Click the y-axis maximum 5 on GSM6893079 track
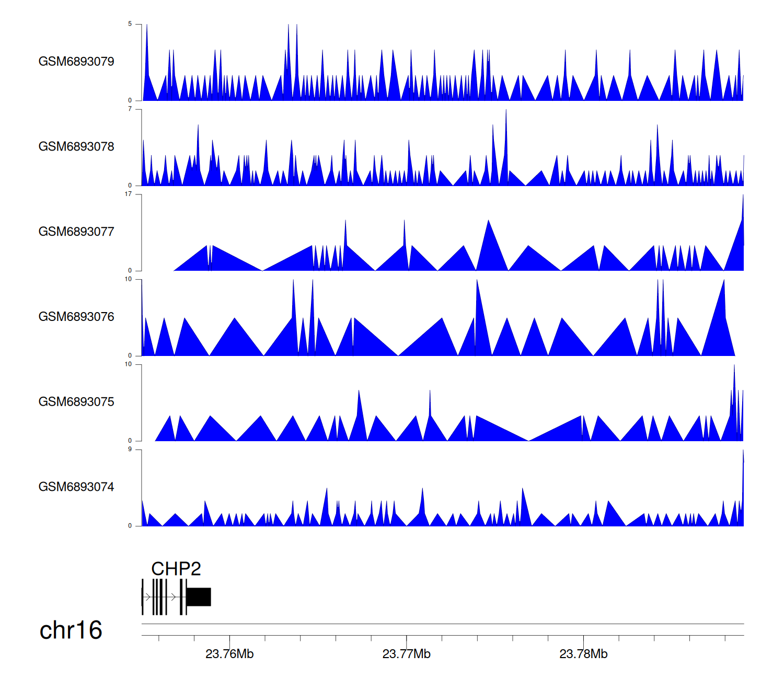Viewport: 784px width, 690px height. [130, 24]
